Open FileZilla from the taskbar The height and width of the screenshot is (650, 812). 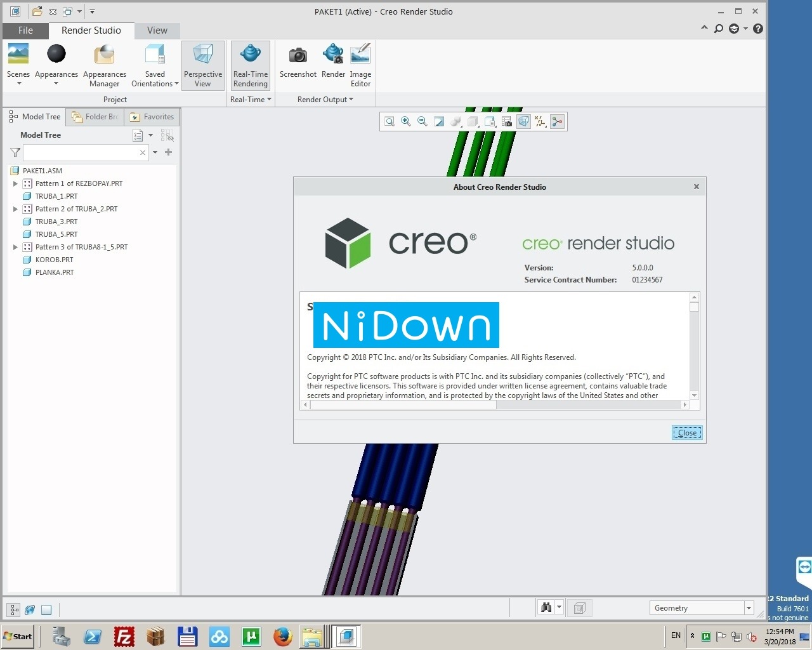[x=124, y=637]
